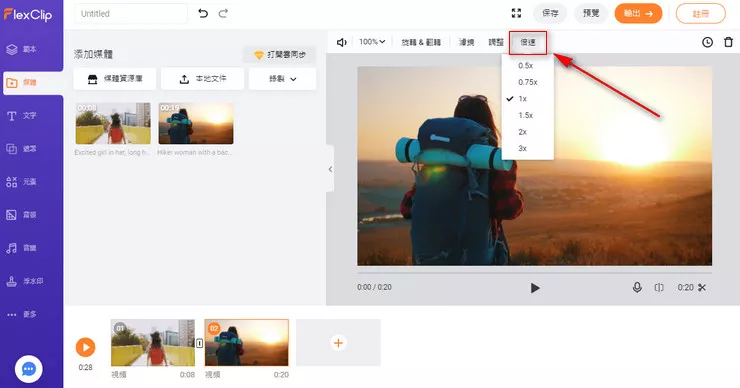Open Rotate & Flip options
The width and height of the screenshot is (740, 388).
(421, 42)
